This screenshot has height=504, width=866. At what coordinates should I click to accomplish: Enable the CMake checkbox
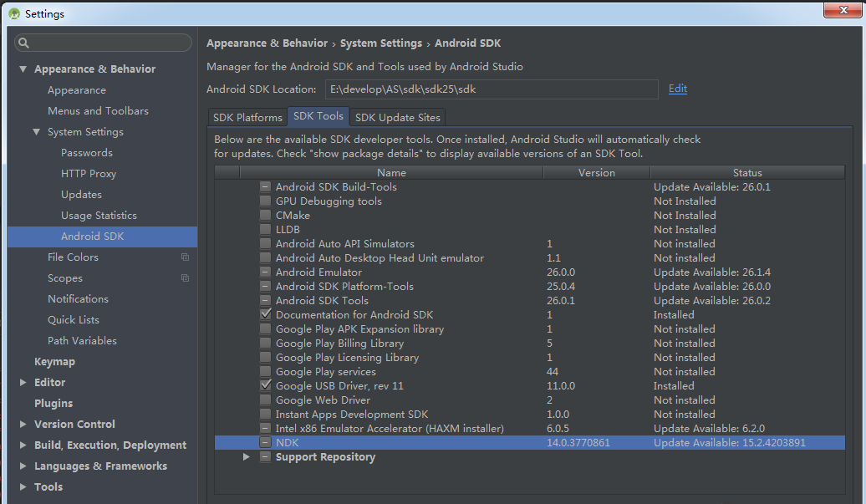[x=265, y=216]
